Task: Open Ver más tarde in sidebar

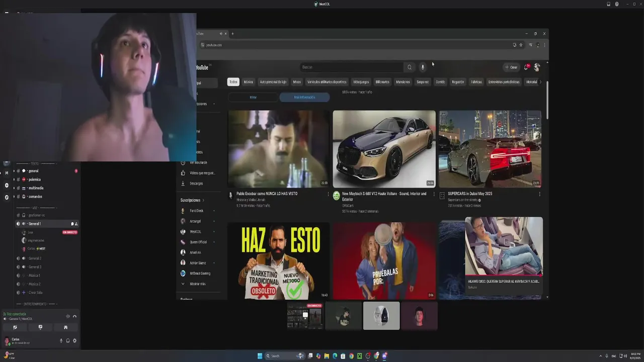Action: click(198, 162)
